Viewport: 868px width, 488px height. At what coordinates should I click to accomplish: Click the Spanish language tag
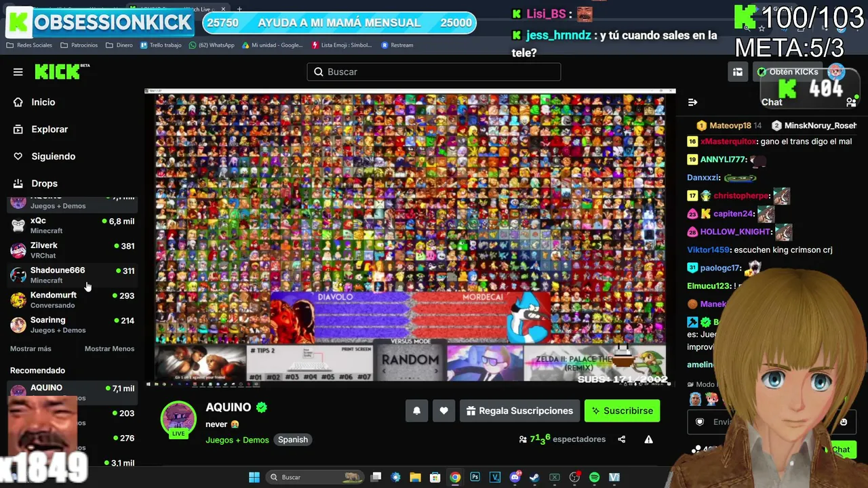293,440
